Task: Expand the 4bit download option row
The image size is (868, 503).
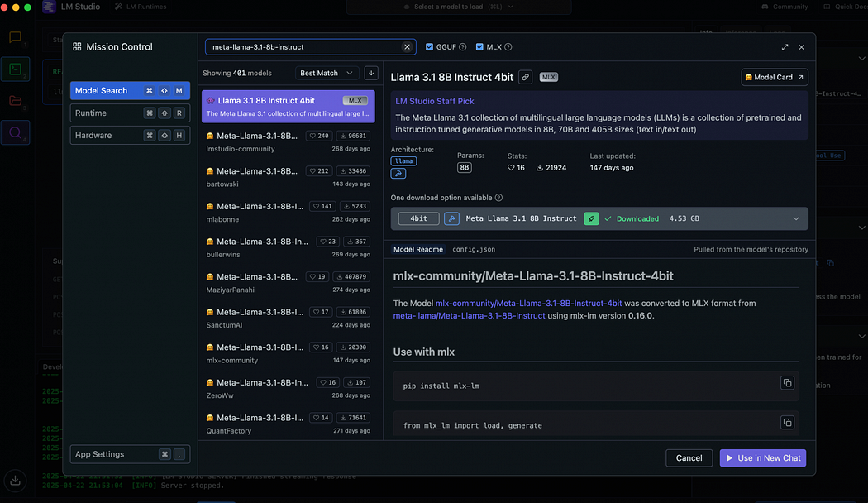Action: point(796,218)
